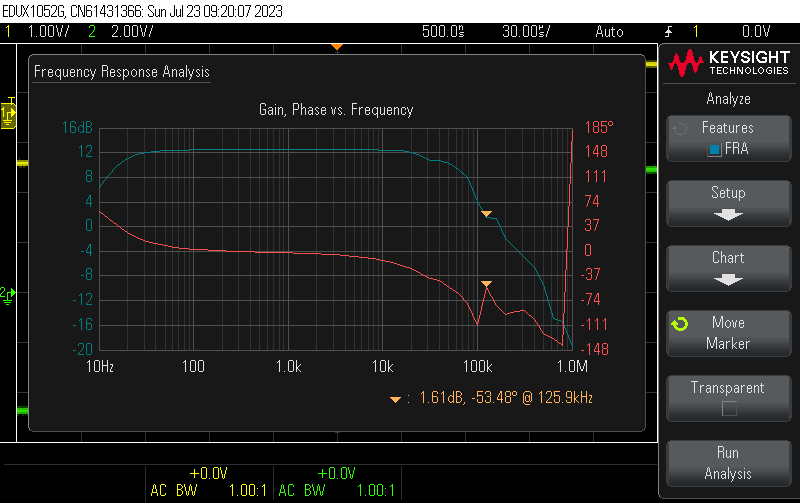Click the orange marker readout legend icon
Viewport: 800px width, 503px height.
coord(396,399)
